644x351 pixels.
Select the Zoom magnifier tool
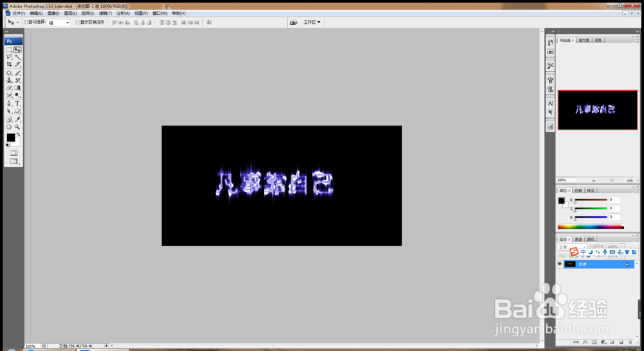pos(17,127)
